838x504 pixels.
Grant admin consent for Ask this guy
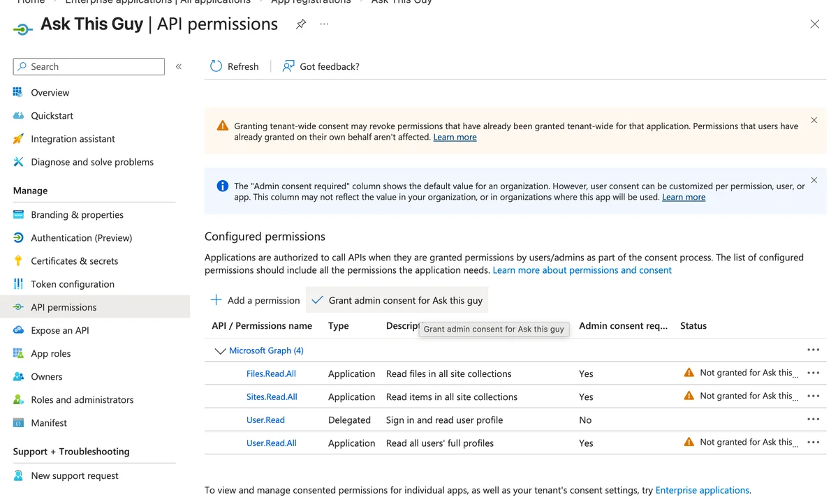[397, 300]
